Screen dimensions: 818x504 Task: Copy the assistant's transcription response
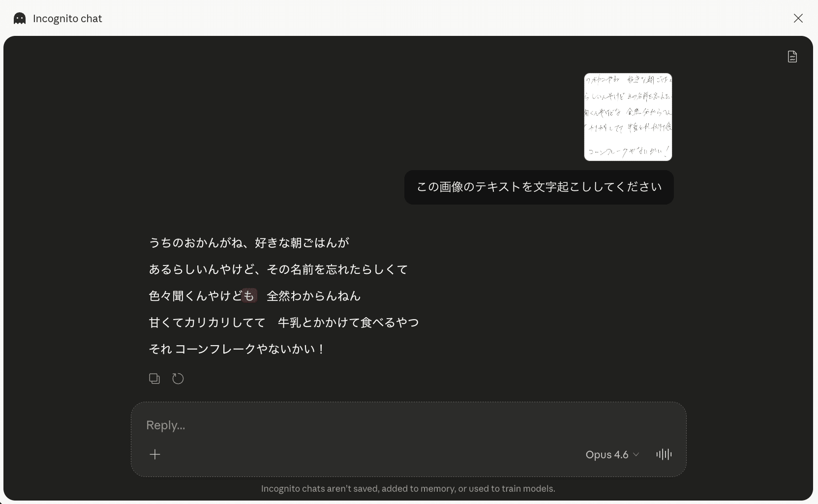(154, 379)
